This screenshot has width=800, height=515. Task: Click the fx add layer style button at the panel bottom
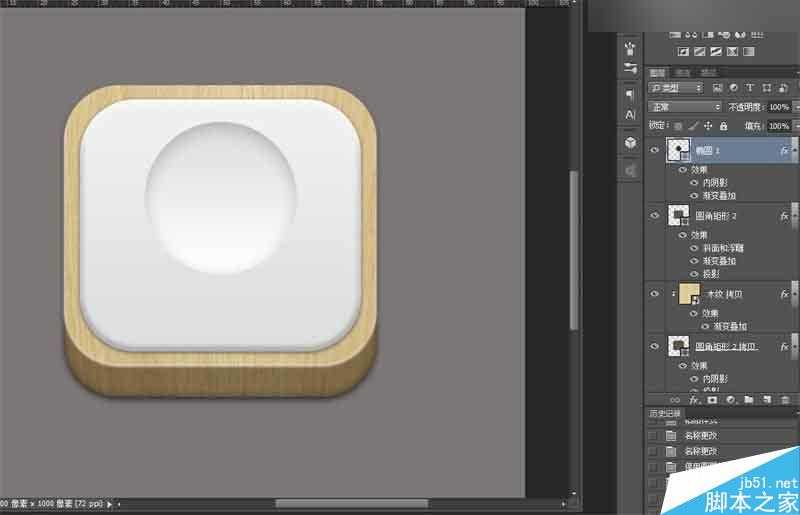(x=695, y=399)
